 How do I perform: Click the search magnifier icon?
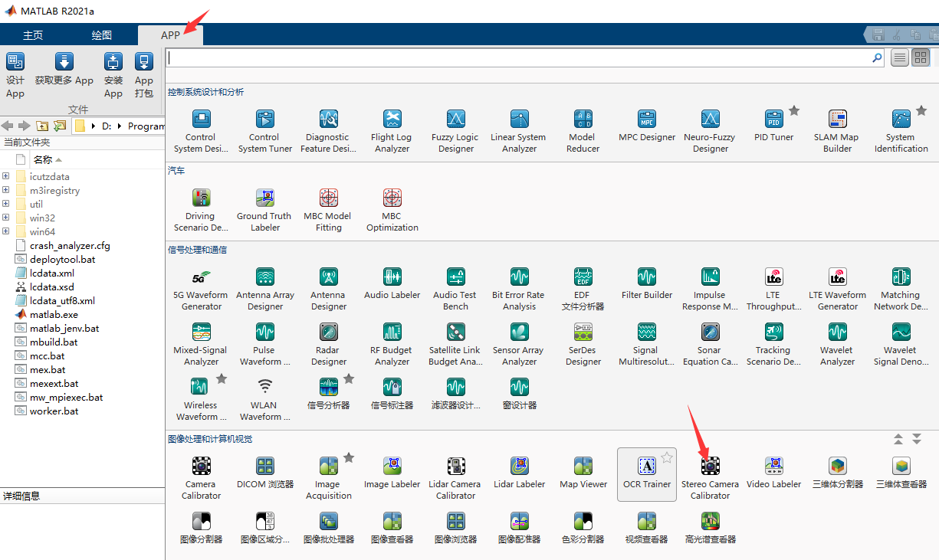click(878, 57)
